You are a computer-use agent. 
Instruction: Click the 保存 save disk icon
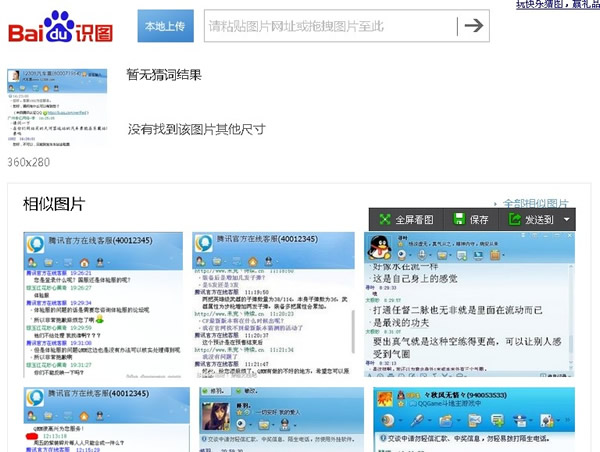click(459, 219)
